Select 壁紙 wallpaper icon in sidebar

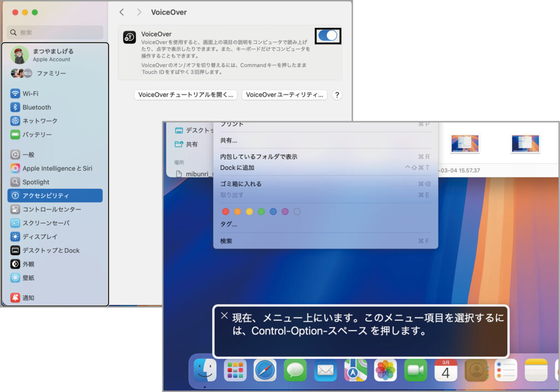[x=15, y=278]
